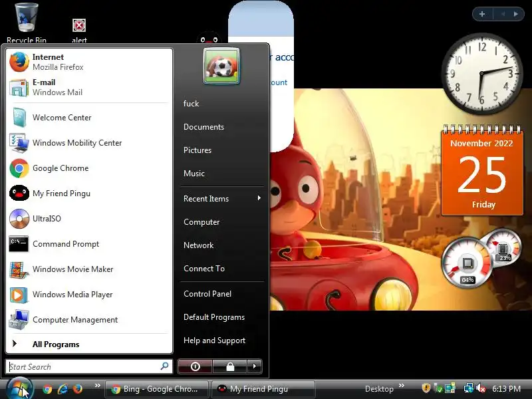Launch Firefox from the Quick Launch bar
Viewport: 532px width, 399px height.
tap(78, 389)
